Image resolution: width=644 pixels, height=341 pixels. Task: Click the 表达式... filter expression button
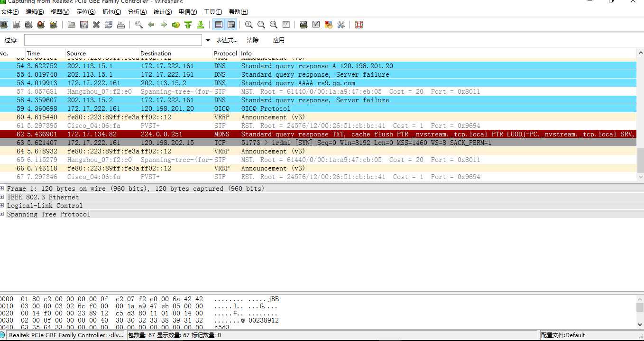coord(227,40)
